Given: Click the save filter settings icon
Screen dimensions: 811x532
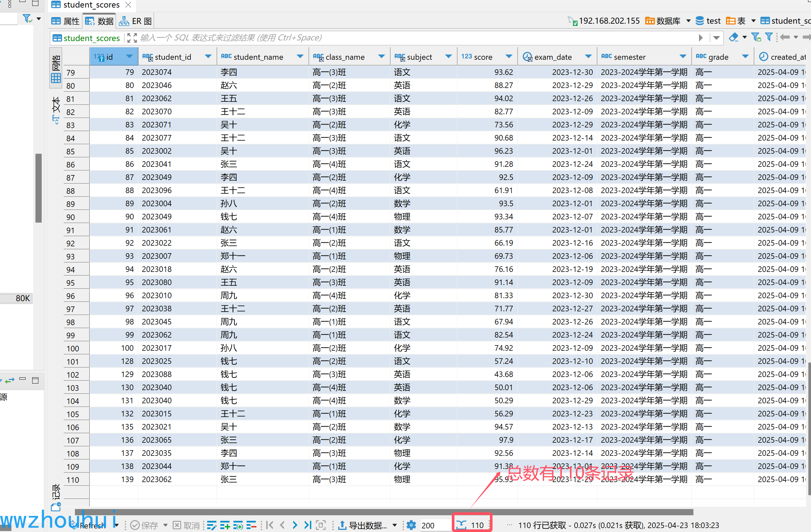Looking at the screenshot, I should (756, 37).
